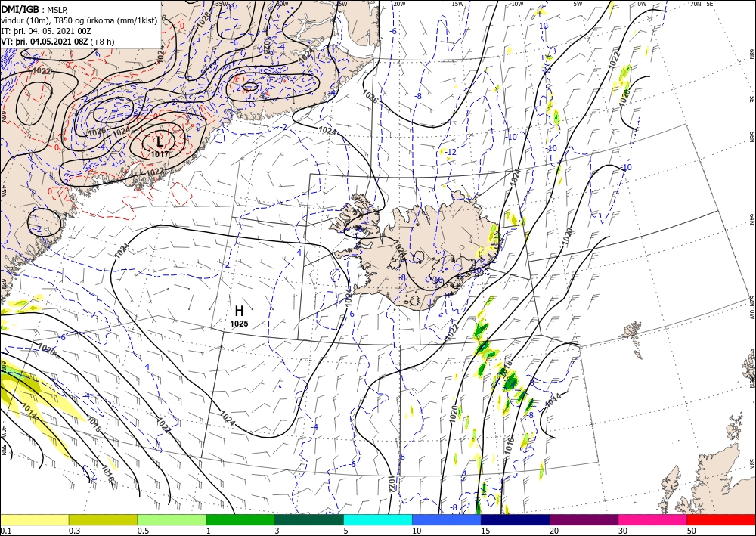Click the 10W longitude label
Screen dimensions: 756x536
[x=517, y=4]
